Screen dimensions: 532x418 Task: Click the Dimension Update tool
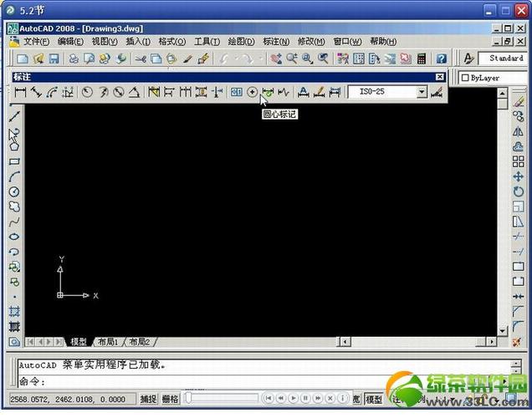click(x=335, y=92)
